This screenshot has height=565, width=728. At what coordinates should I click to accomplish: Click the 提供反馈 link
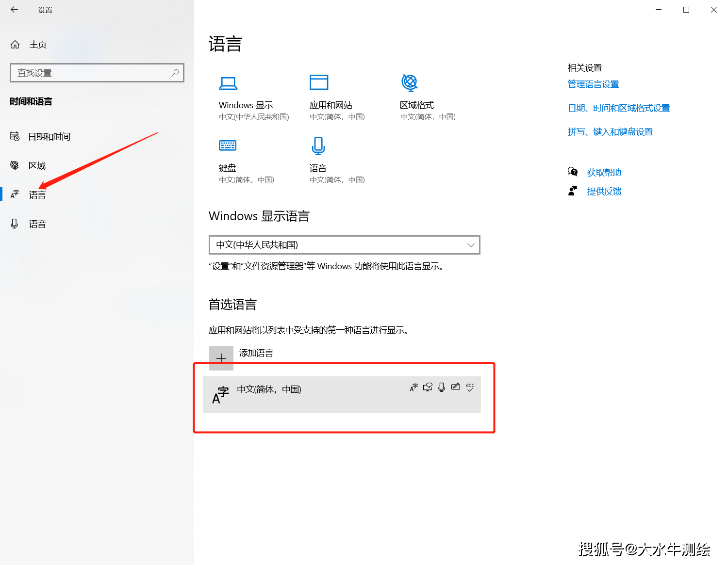(604, 192)
